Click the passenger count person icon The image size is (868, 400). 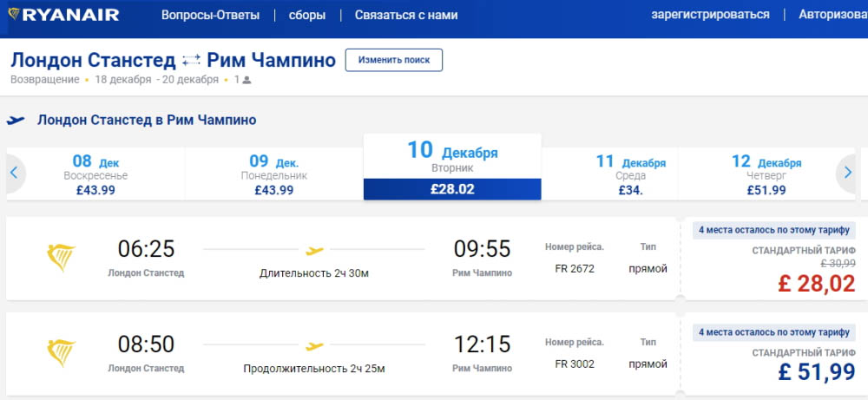point(247,81)
